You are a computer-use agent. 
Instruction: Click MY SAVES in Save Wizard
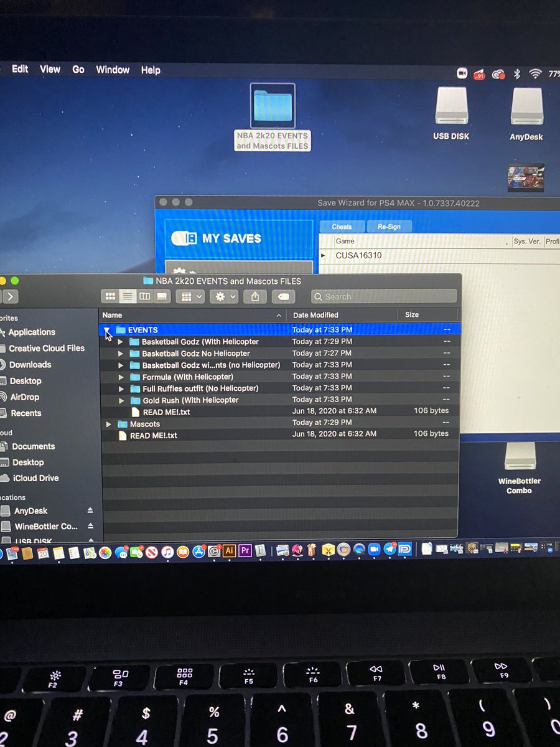pos(239,238)
